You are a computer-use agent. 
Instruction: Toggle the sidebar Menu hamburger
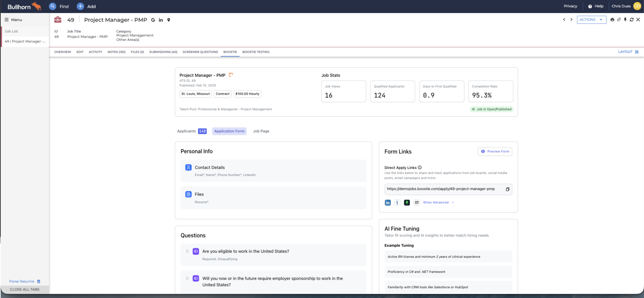(7, 20)
